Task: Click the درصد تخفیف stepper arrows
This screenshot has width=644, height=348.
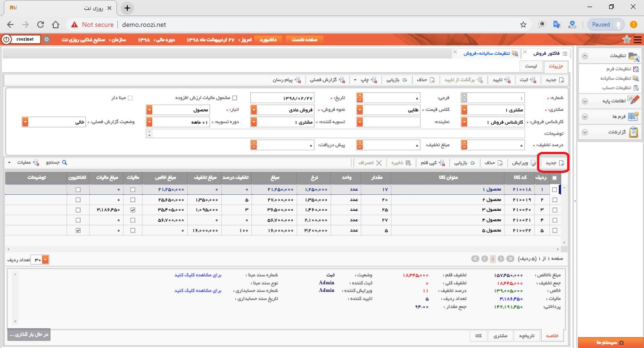Action: point(464,145)
